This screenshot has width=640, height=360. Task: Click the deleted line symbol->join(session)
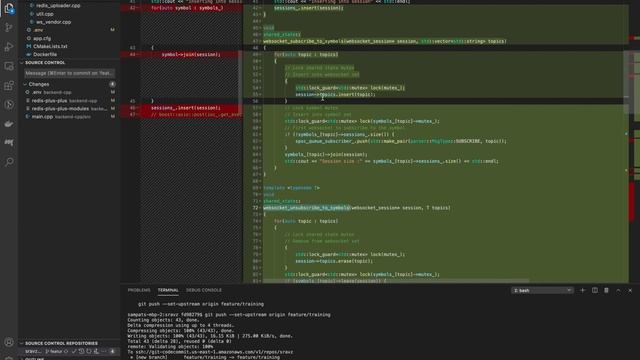click(191, 54)
